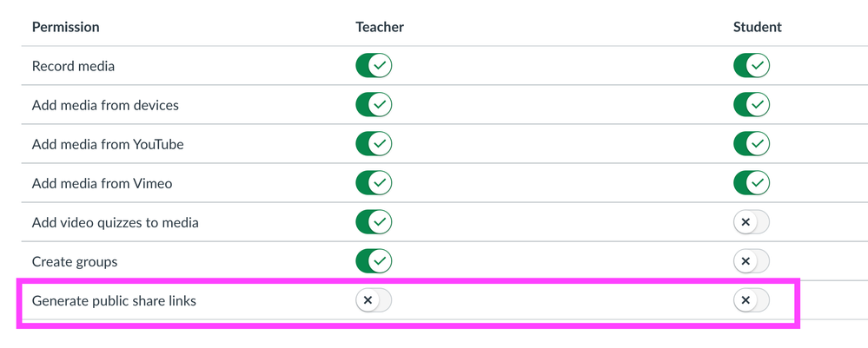Toggle Teacher's Add media from YouTube
This screenshot has height=348, width=868.
click(x=374, y=144)
